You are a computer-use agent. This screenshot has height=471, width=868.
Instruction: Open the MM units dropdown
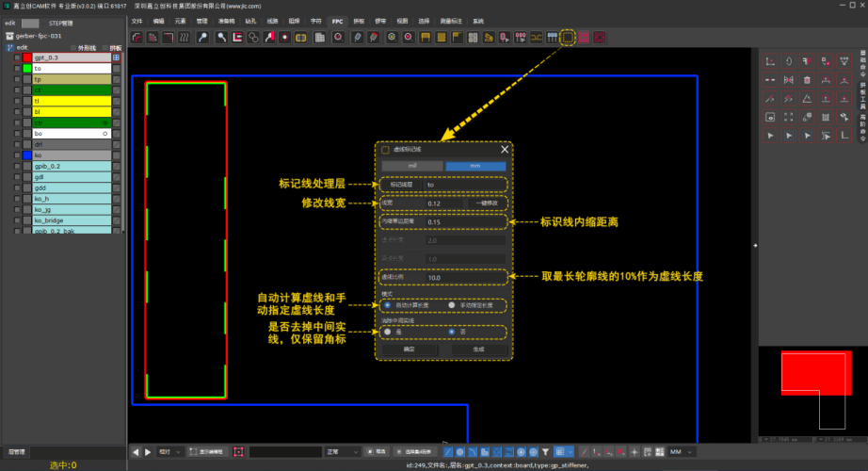[682, 452]
